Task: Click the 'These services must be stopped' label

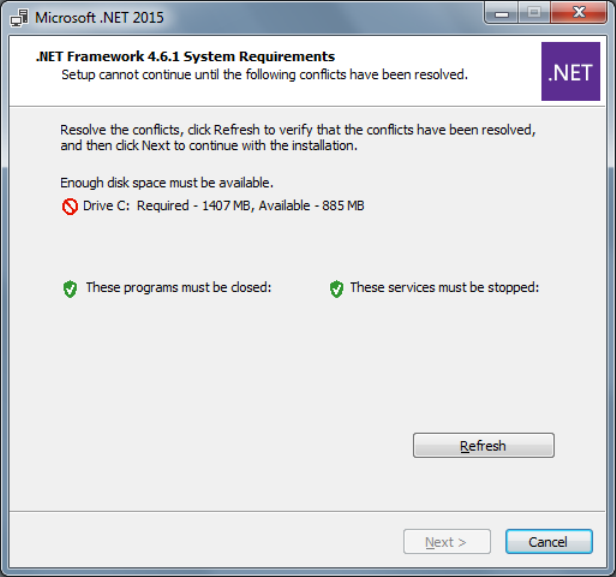Action: click(444, 288)
